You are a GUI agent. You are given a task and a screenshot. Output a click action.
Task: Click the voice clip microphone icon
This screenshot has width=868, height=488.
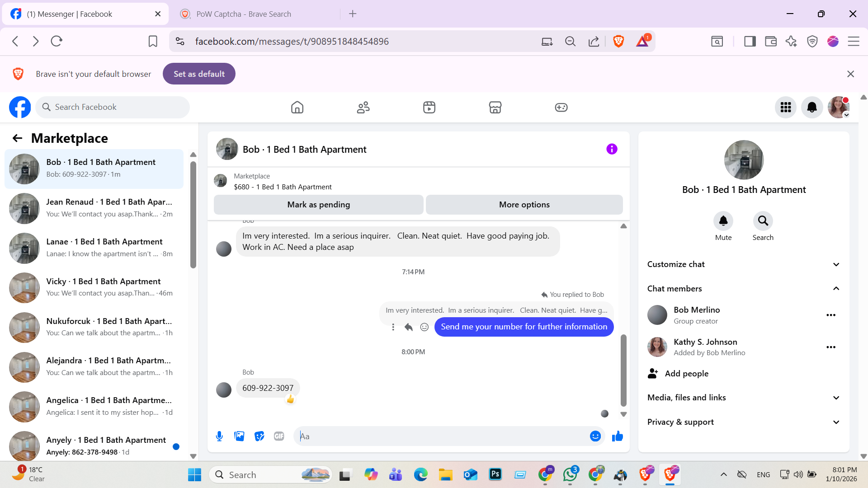coord(219,436)
